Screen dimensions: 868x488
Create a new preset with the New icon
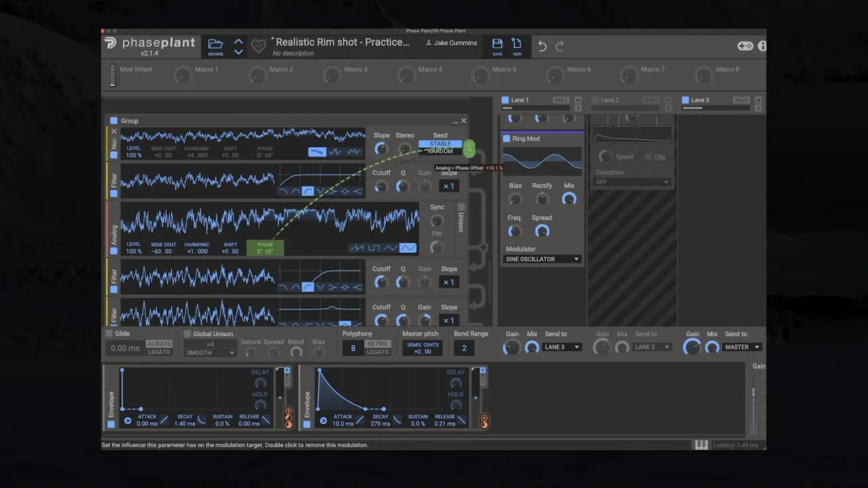[517, 44]
